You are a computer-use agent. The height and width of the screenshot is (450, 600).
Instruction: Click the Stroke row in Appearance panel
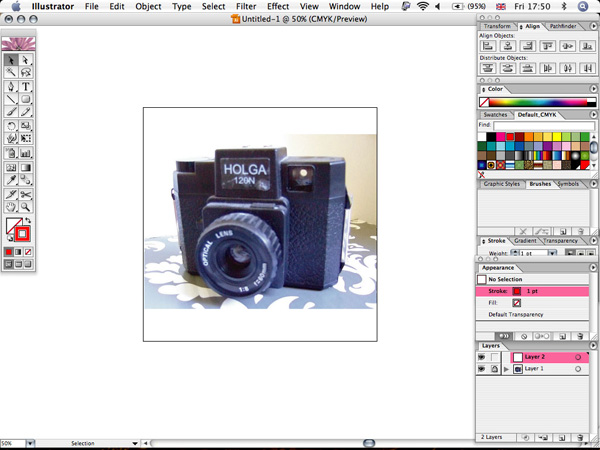[532, 291]
